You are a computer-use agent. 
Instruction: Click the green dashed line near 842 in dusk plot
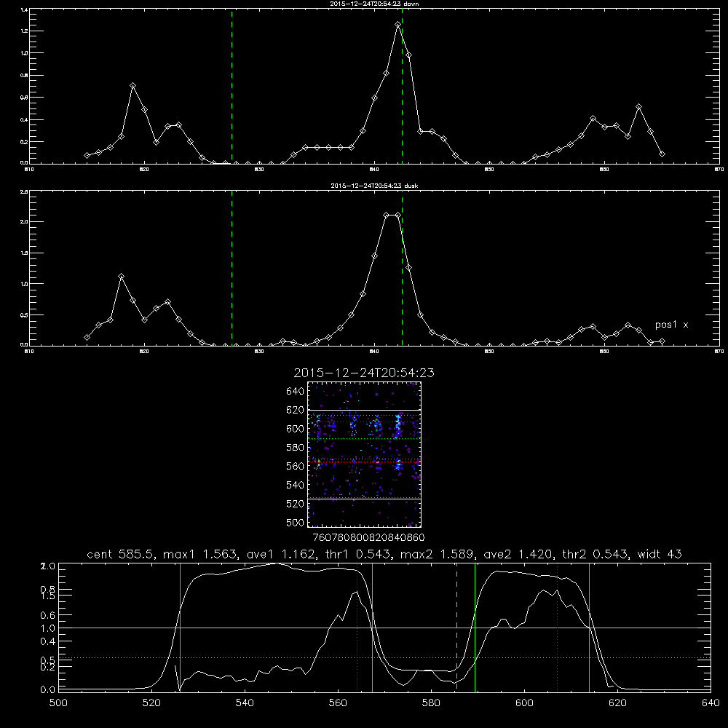(402, 268)
